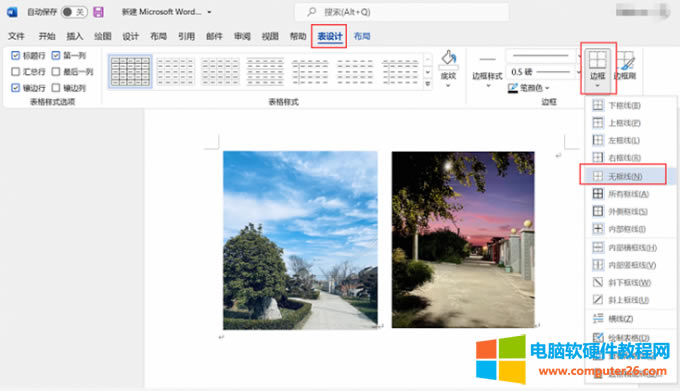
Task: Click the purple Save icon in title bar
Action: [x=98, y=12]
